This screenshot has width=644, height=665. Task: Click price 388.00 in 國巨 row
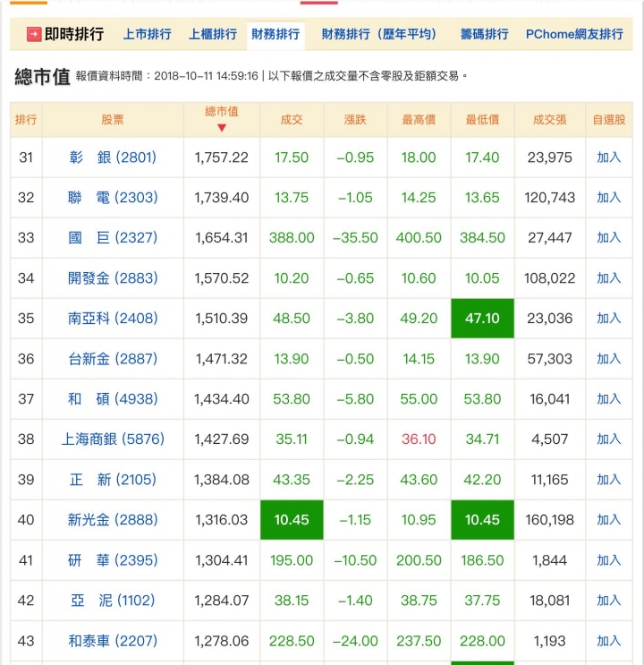[292, 237]
